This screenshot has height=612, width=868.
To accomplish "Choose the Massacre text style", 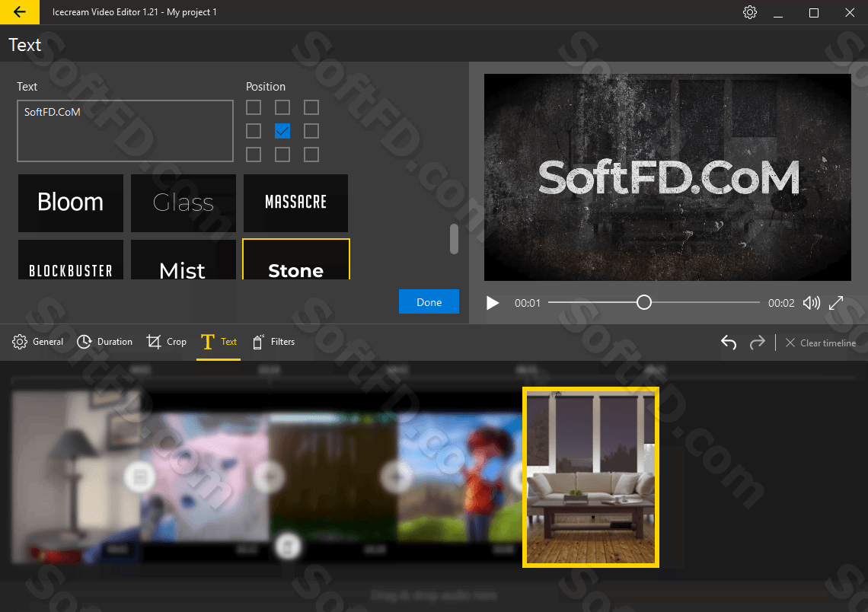I will click(x=295, y=203).
